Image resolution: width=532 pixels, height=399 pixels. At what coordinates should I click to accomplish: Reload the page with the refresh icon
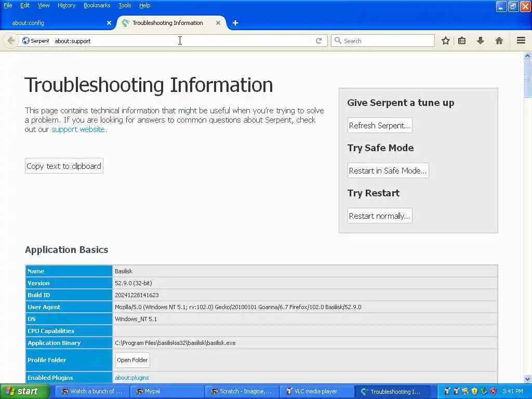[x=318, y=41]
